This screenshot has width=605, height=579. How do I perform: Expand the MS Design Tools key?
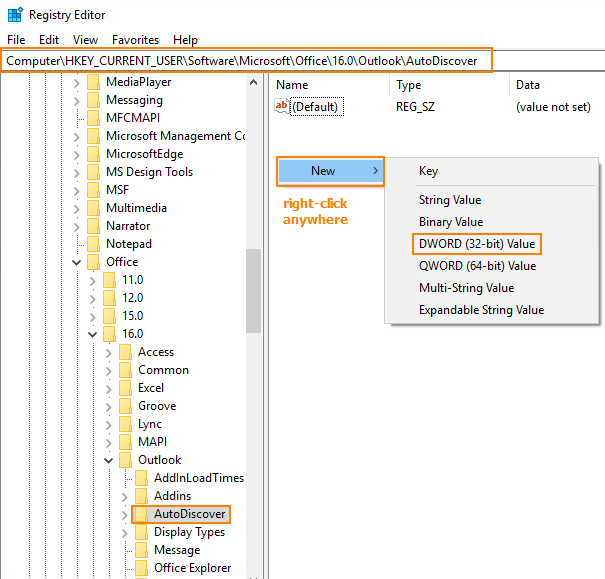[x=76, y=173]
